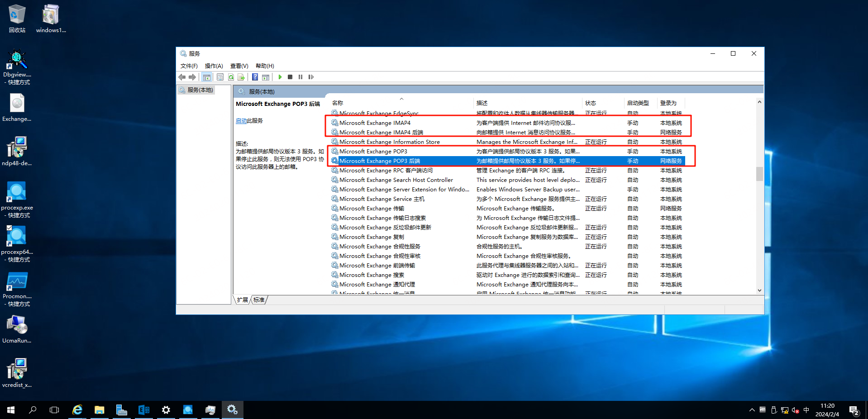Image resolution: width=868 pixels, height=419 pixels.
Task: Toggle the Show/Hide Console Tree icon
Action: click(207, 77)
